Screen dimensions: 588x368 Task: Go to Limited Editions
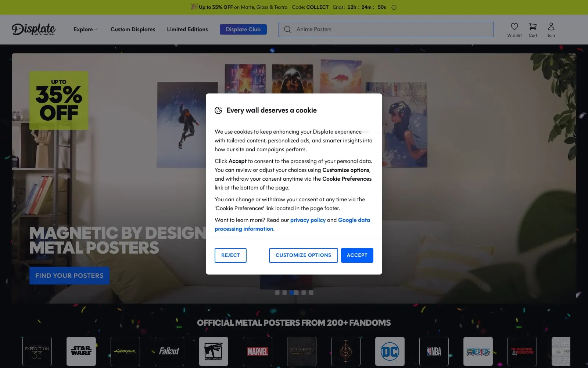(187, 29)
